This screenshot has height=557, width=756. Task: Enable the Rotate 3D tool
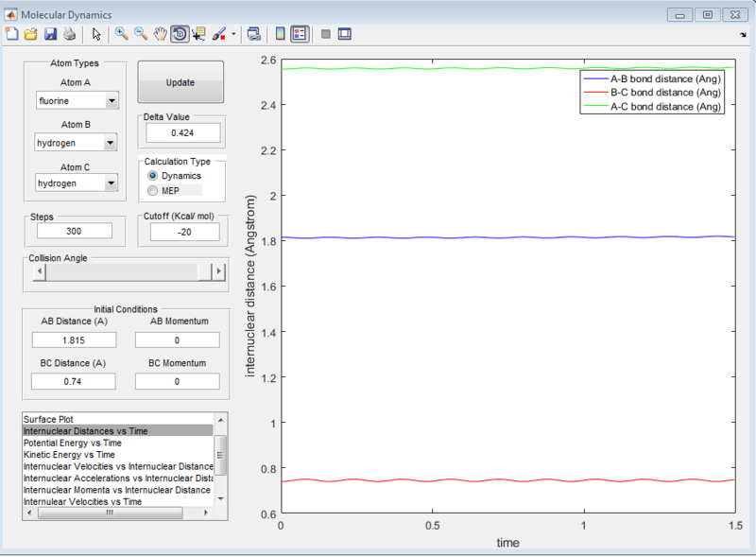179,33
